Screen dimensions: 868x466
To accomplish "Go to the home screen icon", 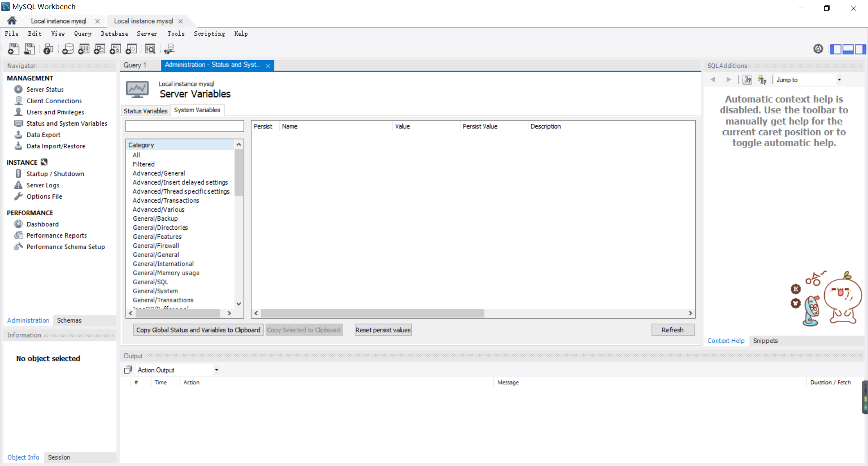I will [12, 21].
